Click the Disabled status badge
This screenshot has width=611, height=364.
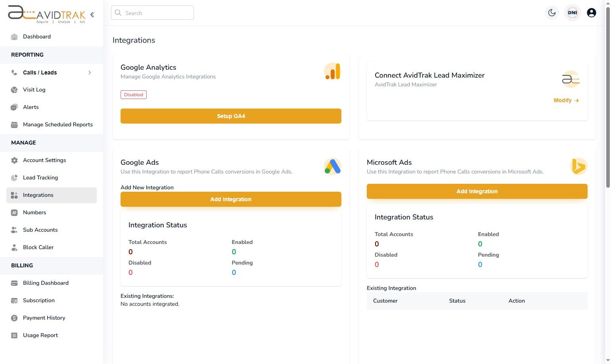[134, 95]
